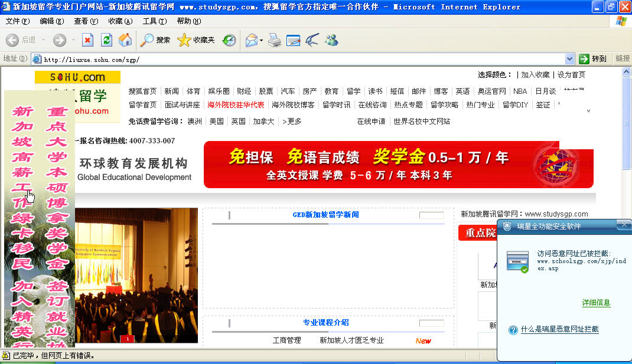Open the 文件(F) menu
The image size is (632, 364).
[x=18, y=21]
